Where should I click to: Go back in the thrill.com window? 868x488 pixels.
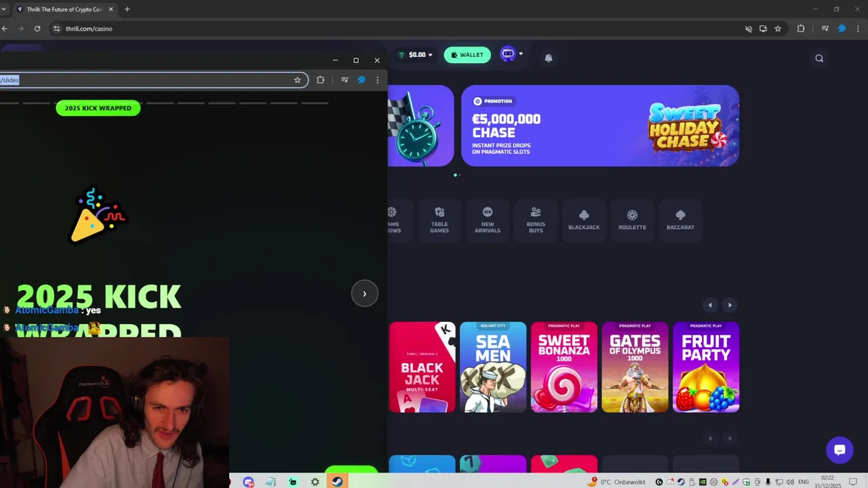coord(5,28)
